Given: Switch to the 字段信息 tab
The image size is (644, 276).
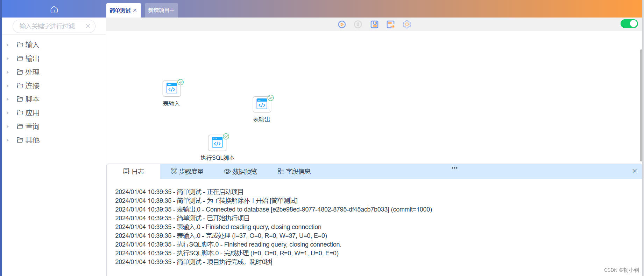Looking at the screenshot, I should (294, 171).
